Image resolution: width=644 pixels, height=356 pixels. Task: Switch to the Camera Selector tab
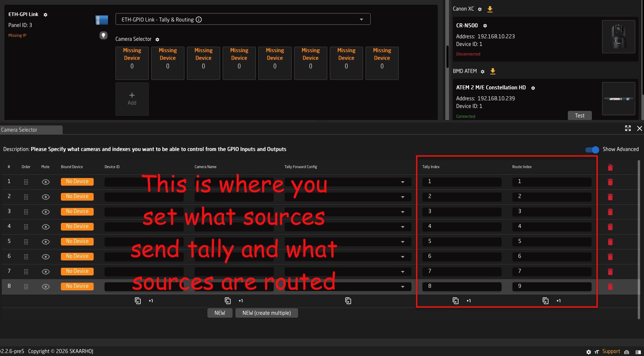(x=19, y=129)
